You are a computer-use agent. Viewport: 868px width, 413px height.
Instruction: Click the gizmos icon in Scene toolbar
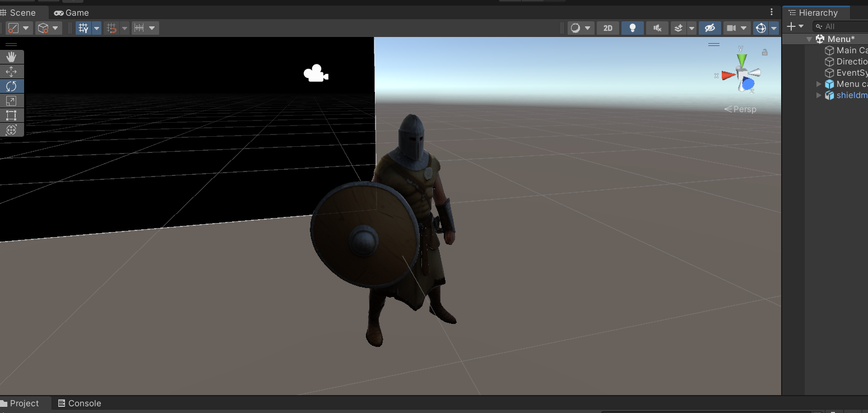[762, 27]
